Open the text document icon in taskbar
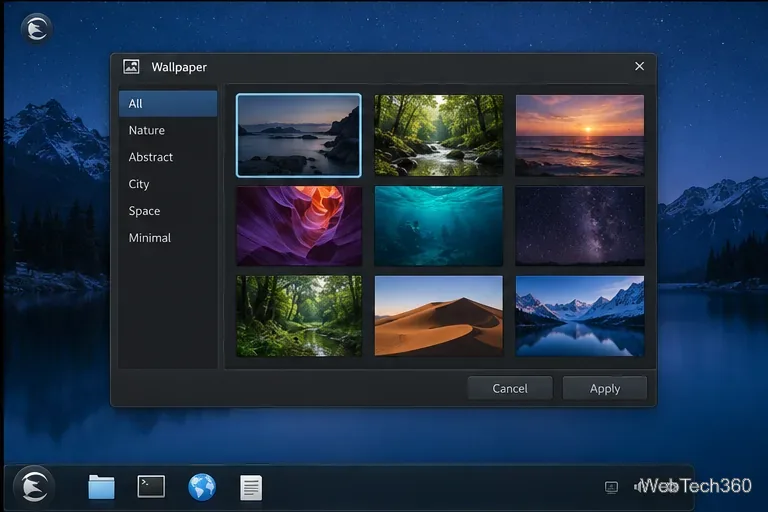The width and height of the screenshot is (768, 512). click(251, 488)
